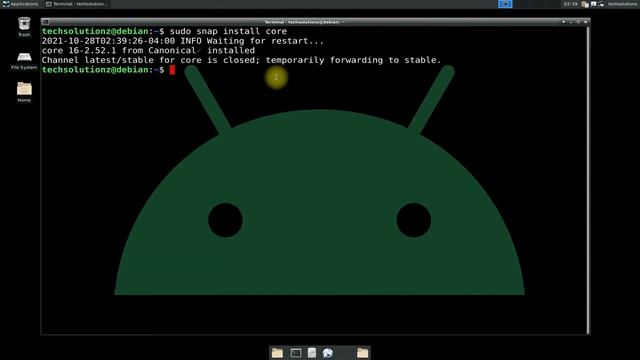
Task: Click the Terminal window menu icon in the titlebar
Action: 46,22
